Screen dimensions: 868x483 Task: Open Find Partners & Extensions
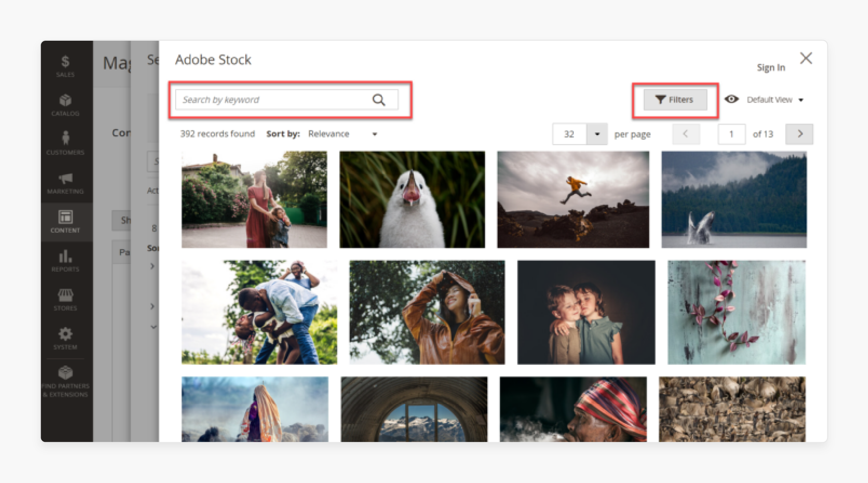65,382
